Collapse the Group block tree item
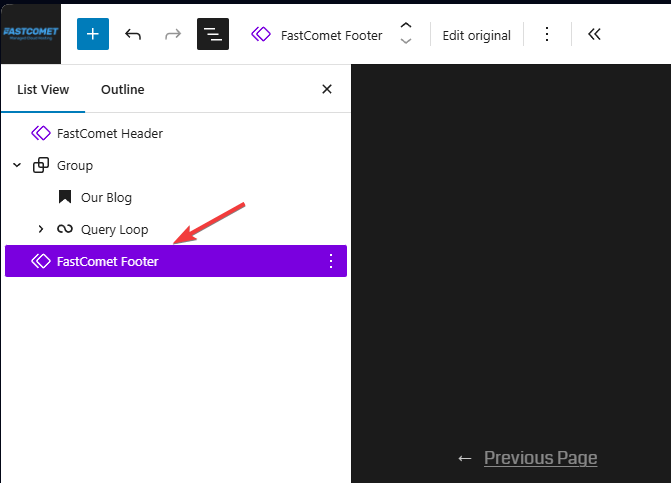This screenshot has height=483, width=671. [17, 165]
